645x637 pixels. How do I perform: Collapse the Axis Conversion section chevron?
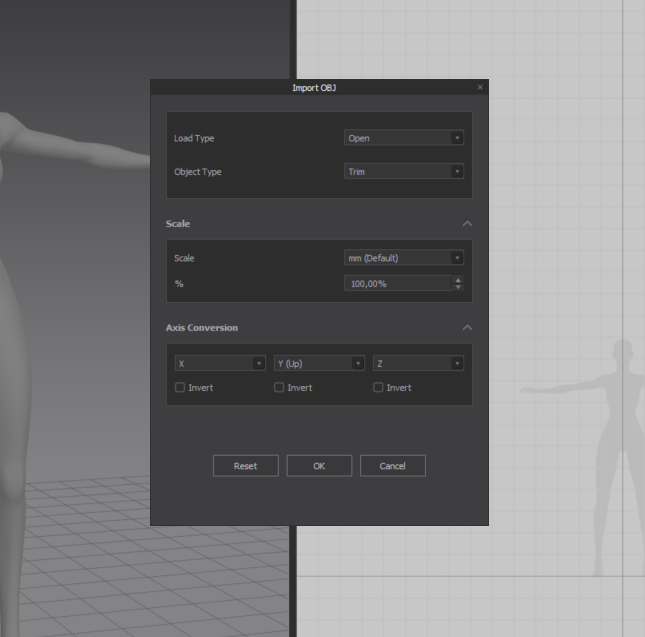click(x=467, y=328)
